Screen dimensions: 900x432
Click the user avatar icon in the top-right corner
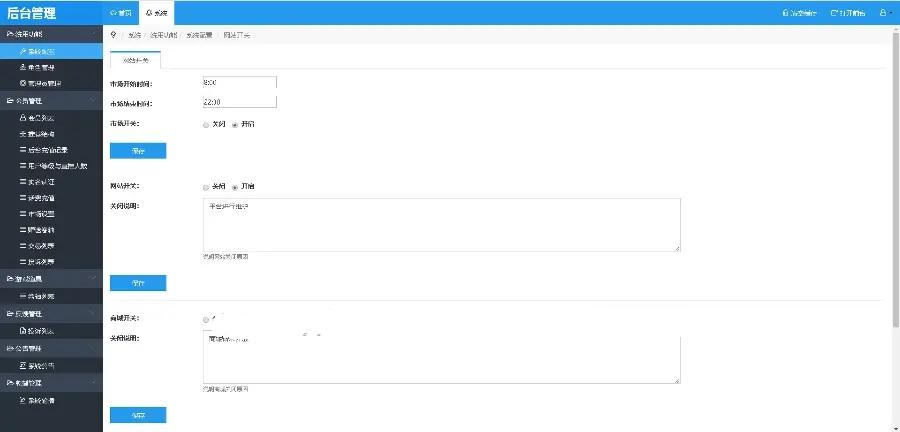tap(883, 13)
